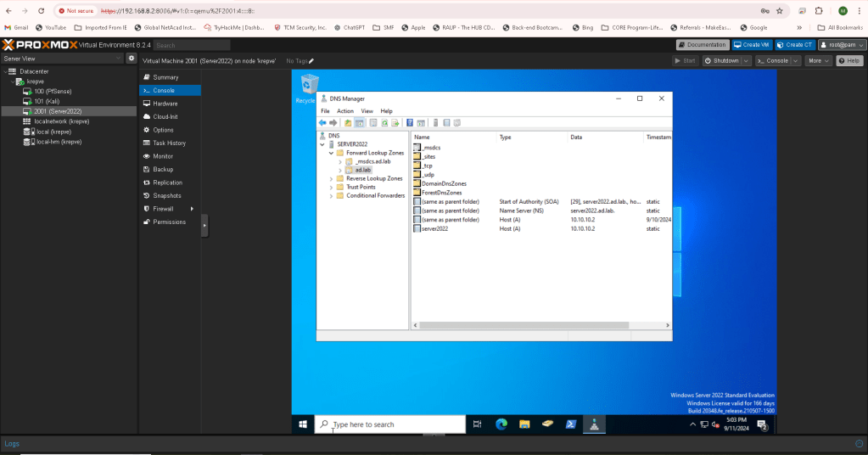The height and width of the screenshot is (455, 868).
Task: Click the Refresh icon in DNS Manager toolbar
Action: (x=384, y=123)
